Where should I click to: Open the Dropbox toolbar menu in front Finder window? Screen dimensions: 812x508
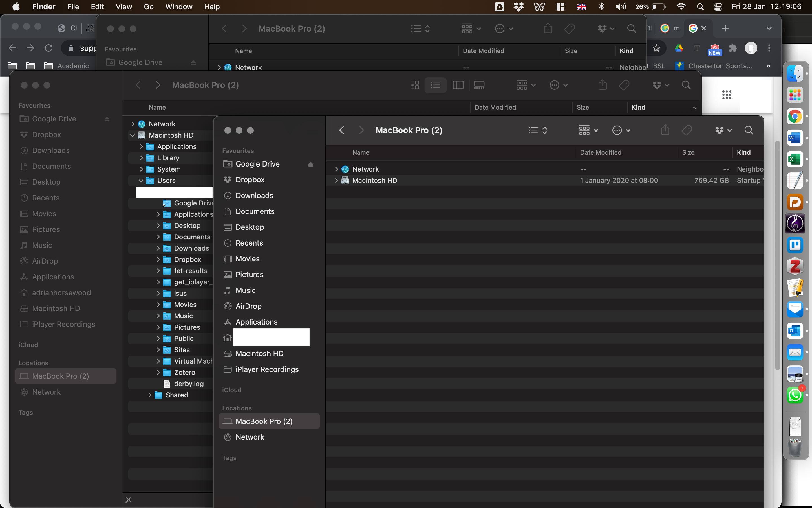[x=723, y=130]
